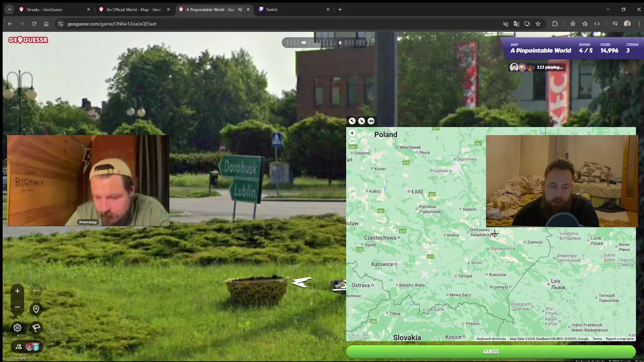The image size is (644, 362).
Task: Zoom in on the guess map
Action: [352, 133]
